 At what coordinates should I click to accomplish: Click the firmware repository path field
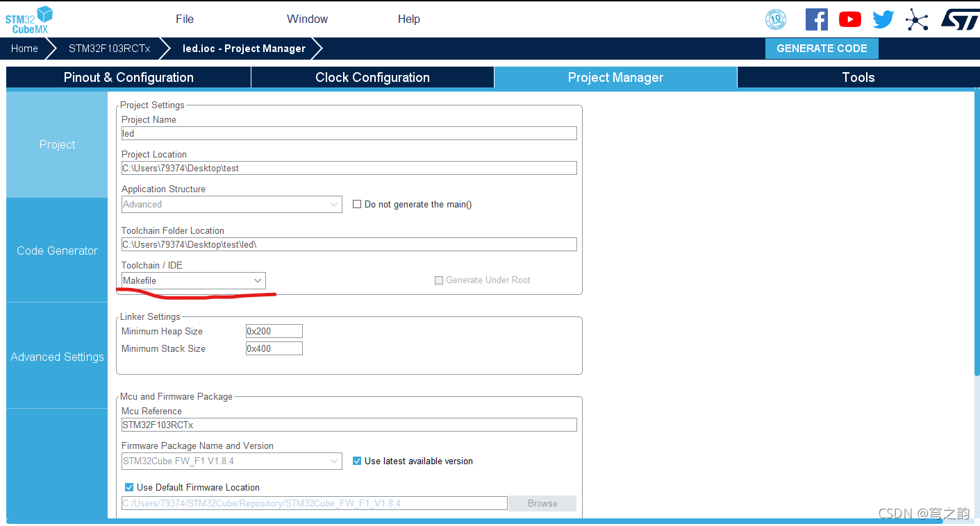(315, 503)
